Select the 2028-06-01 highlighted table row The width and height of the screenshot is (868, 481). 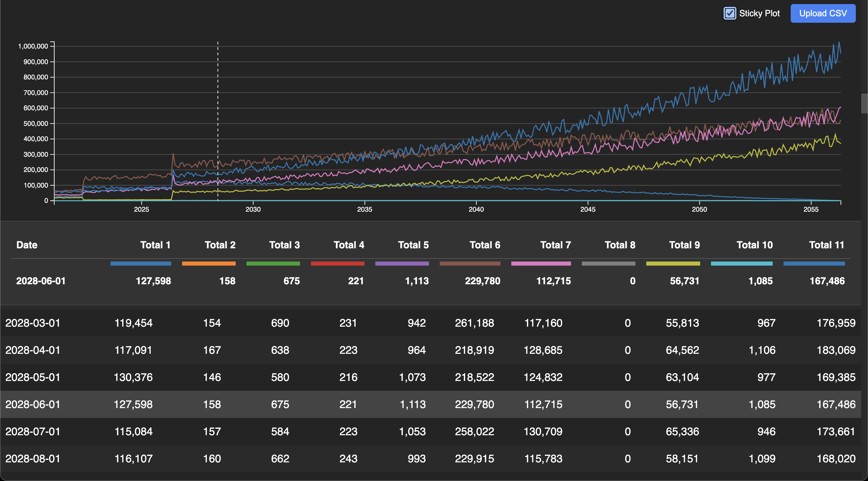[339, 404]
